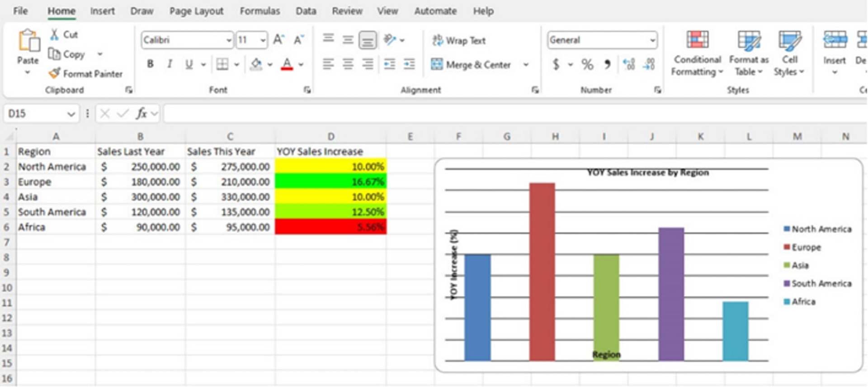Switch to the Review tab
The width and height of the screenshot is (868, 387).
pos(347,11)
